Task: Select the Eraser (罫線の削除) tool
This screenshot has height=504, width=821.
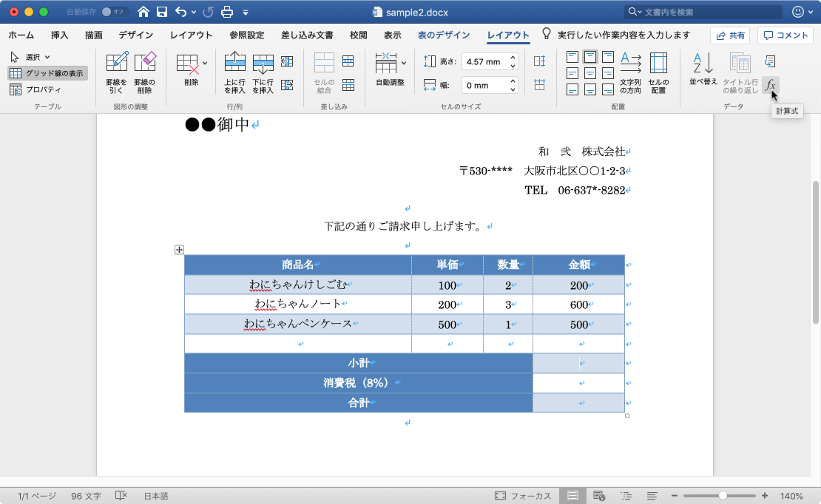Action: [x=144, y=72]
